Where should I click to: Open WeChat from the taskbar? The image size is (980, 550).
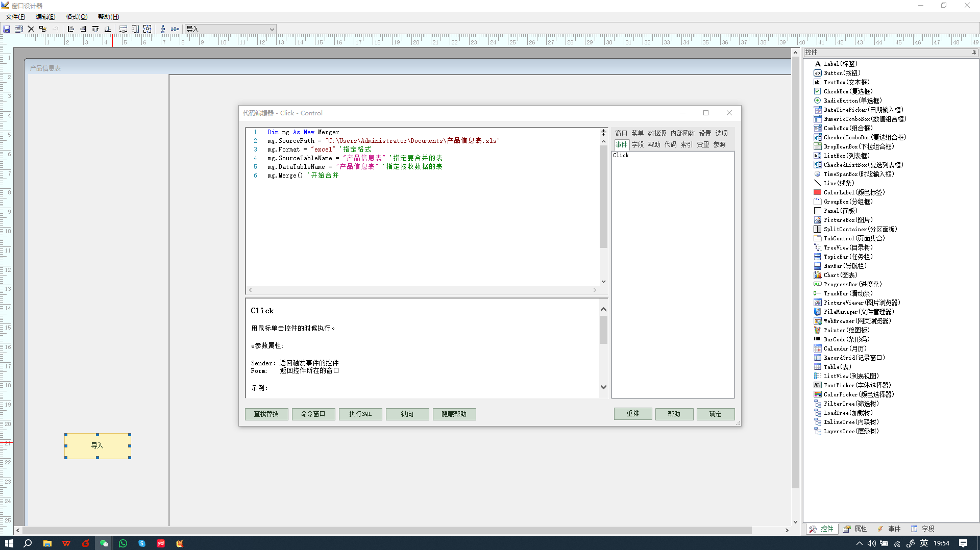(x=104, y=543)
